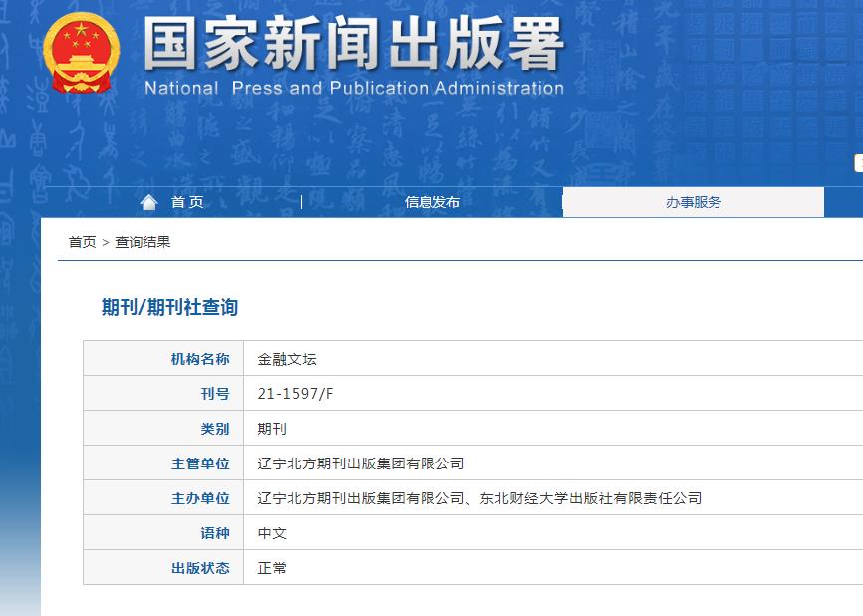Click the home icon beside 首页 nav item
Screen dimensions: 863x616
point(149,201)
